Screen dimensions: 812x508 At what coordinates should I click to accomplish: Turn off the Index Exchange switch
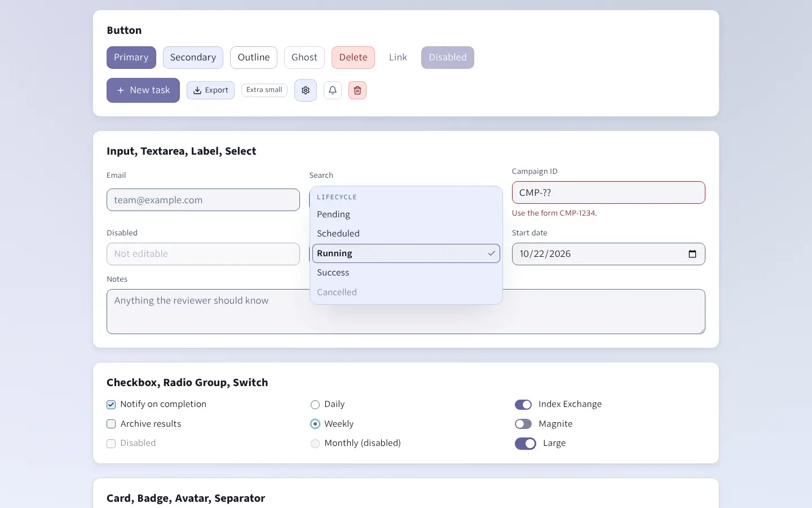[x=523, y=405]
